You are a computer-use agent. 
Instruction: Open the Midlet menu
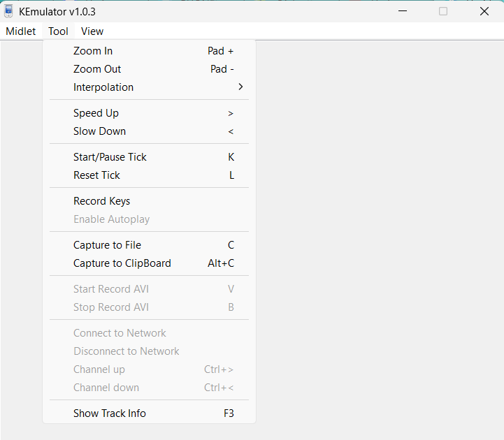21,31
